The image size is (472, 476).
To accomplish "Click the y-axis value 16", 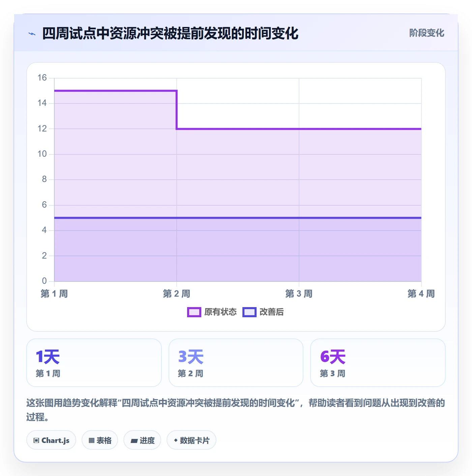I will pyautogui.click(x=42, y=78).
